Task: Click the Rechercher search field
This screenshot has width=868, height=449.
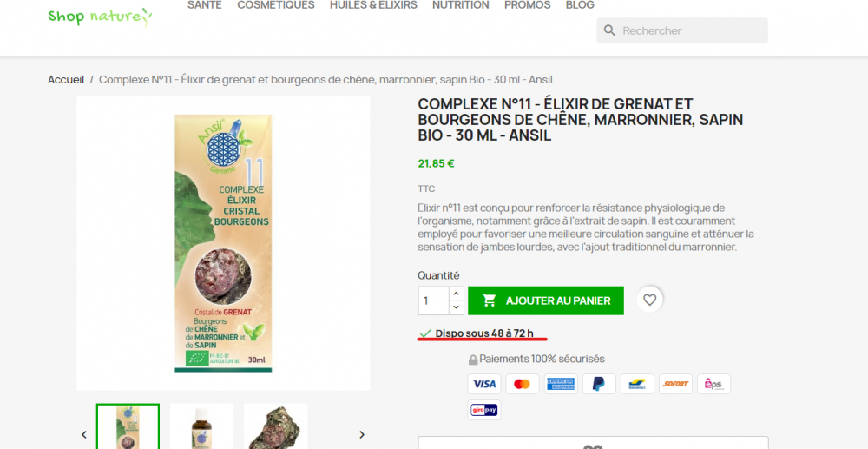Action: pyautogui.click(x=682, y=30)
